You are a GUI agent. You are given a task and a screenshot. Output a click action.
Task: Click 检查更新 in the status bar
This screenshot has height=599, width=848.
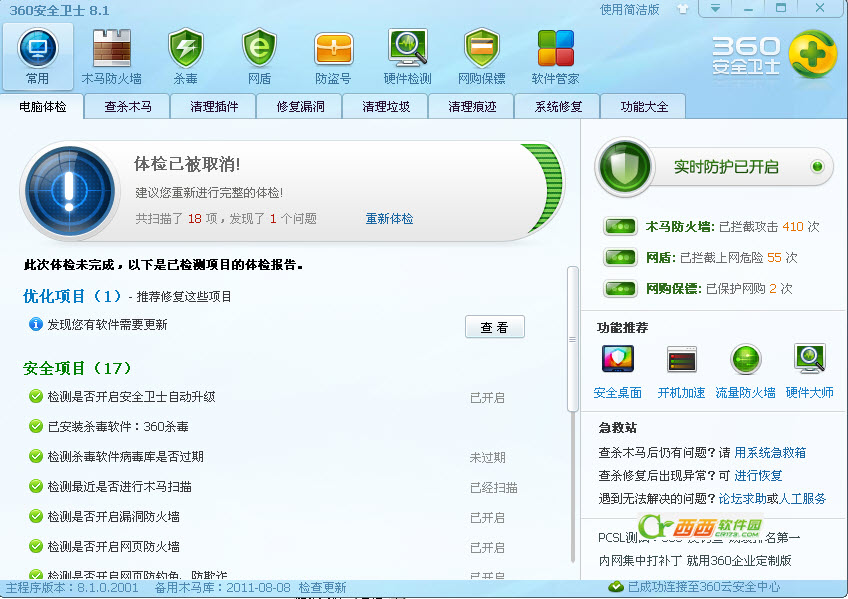322,587
